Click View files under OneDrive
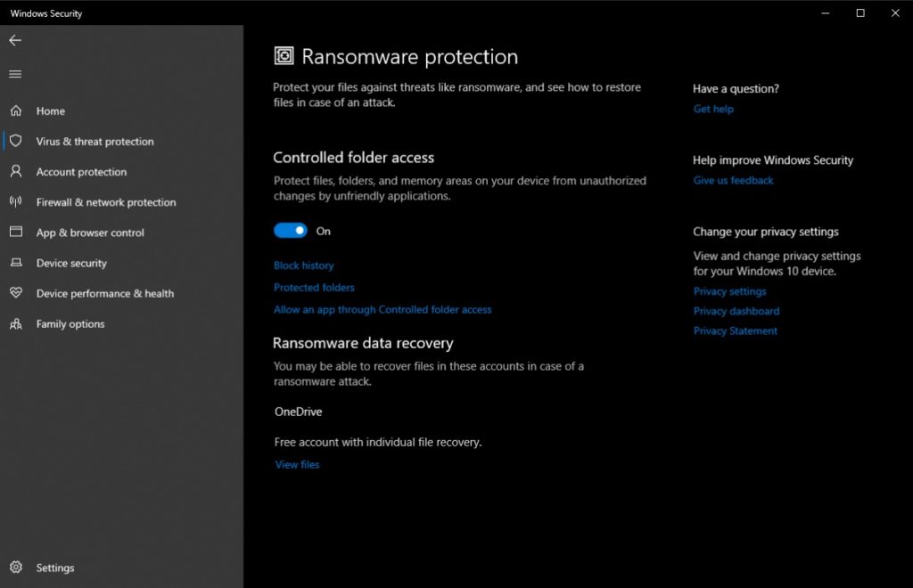Image resolution: width=913 pixels, height=588 pixels. pos(297,464)
